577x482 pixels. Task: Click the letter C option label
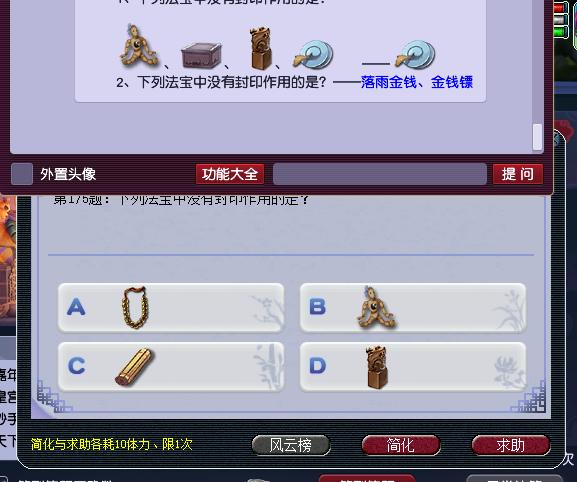pos(77,366)
